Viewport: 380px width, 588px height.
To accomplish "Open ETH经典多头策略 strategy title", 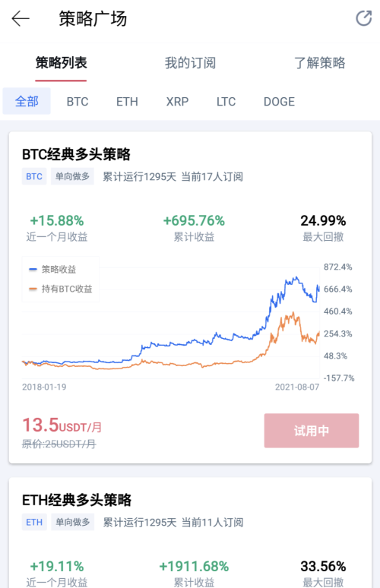I will tap(77, 500).
